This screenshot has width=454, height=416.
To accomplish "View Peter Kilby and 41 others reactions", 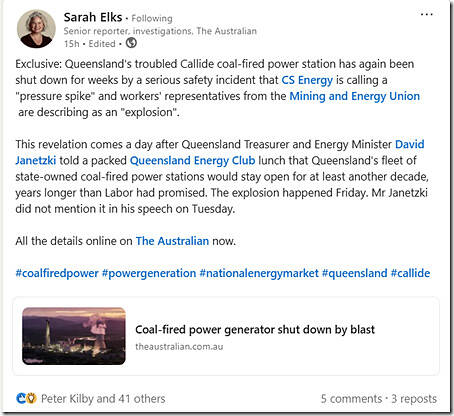I will pos(103,398).
